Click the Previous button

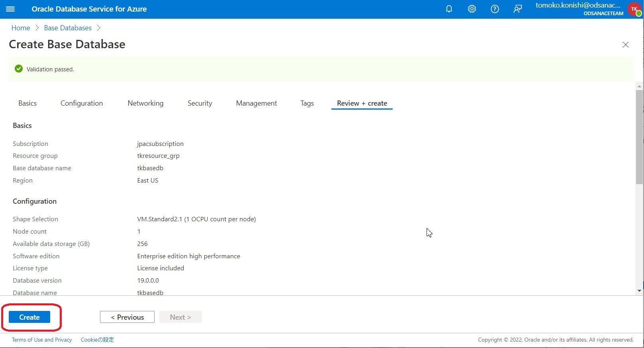pyautogui.click(x=127, y=317)
